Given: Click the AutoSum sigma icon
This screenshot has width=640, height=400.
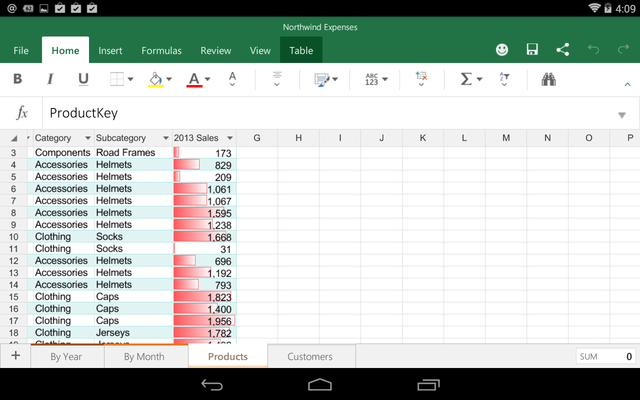Looking at the screenshot, I should pos(466,79).
